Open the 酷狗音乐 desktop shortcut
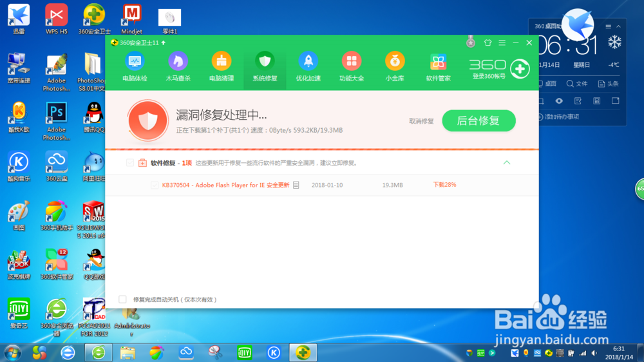Viewport: 644px width, 362px height. (x=19, y=166)
